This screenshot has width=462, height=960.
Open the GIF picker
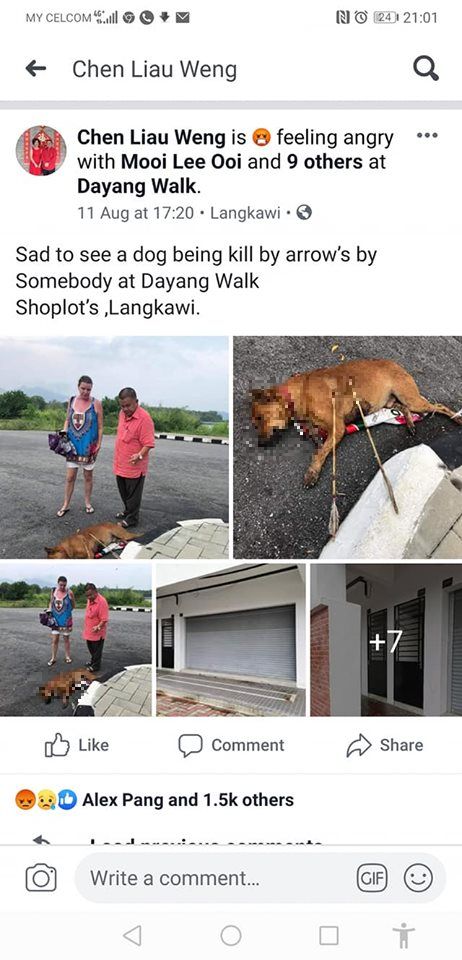pos(373,879)
